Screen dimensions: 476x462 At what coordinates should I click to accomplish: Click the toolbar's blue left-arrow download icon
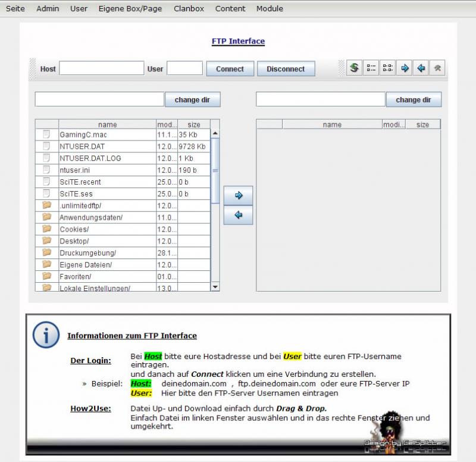421,68
